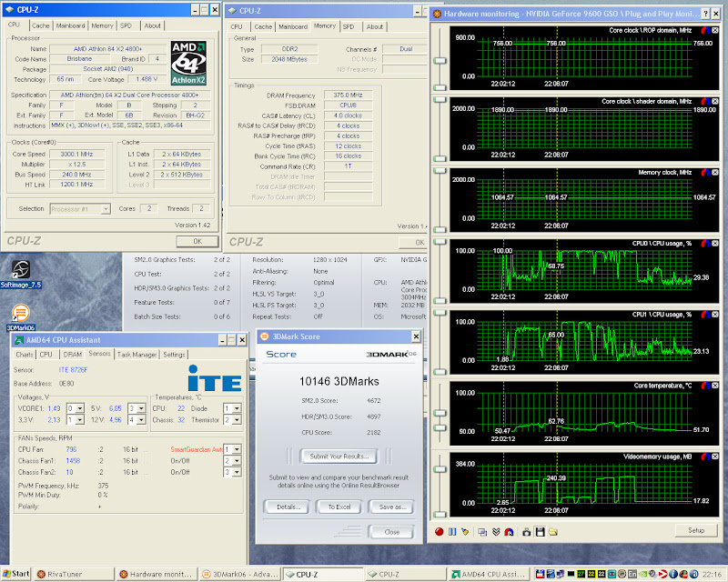
Task: Click Close in the 3DMark Score dialog
Action: (392, 532)
